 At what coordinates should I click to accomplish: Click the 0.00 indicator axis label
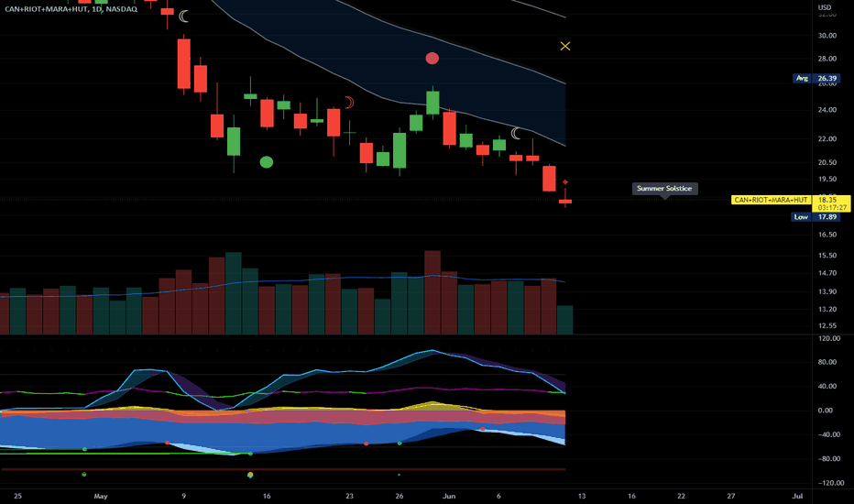tap(825, 411)
